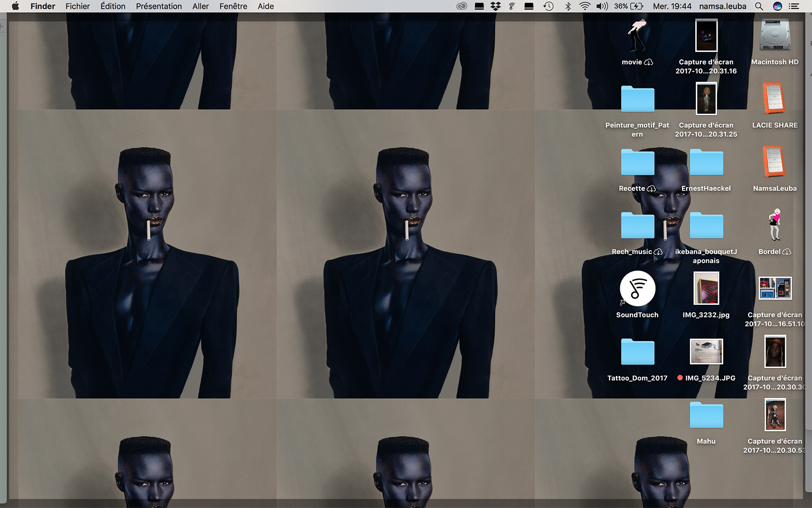Open the Présentation menu

(159, 6)
